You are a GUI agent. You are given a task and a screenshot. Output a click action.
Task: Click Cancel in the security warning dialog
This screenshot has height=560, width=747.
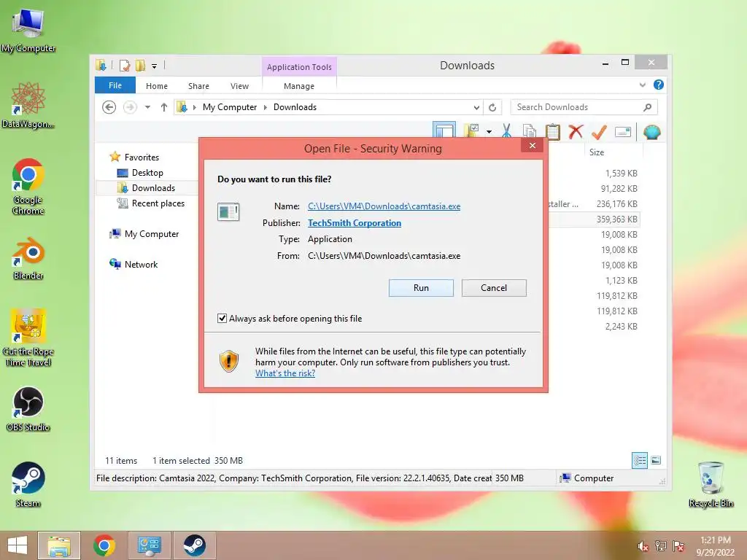494,287
